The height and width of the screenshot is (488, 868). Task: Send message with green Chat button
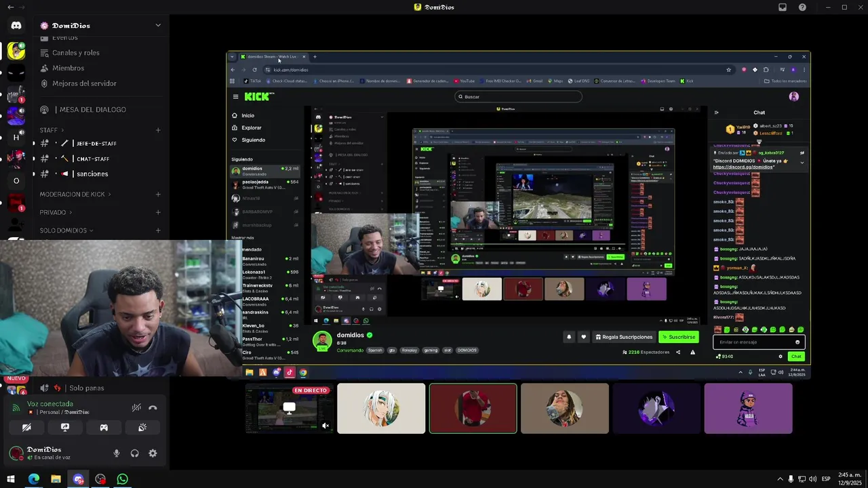[x=796, y=357]
